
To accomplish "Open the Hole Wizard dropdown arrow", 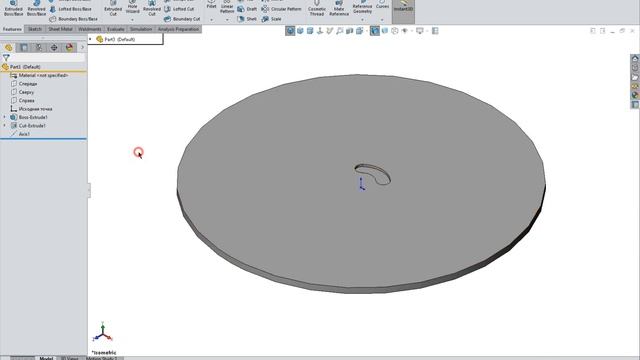I will [x=132, y=20].
